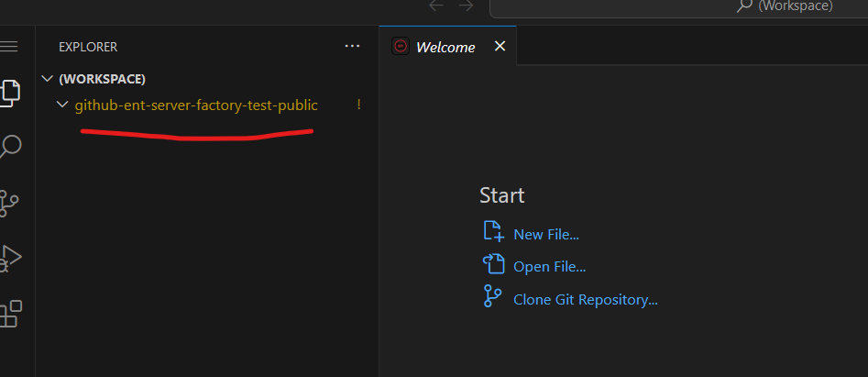Click the New File icon under Start
Image resolution: width=868 pixels, height=377 pixels.
click(x=494, y=234)
